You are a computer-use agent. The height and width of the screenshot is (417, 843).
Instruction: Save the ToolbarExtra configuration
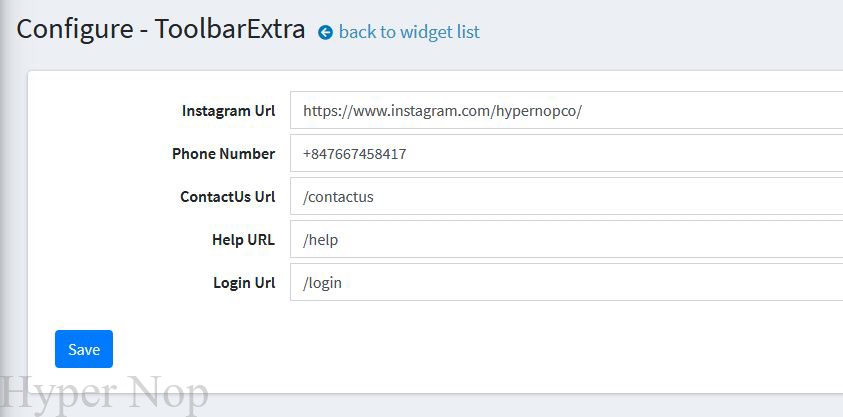point(84,349)
